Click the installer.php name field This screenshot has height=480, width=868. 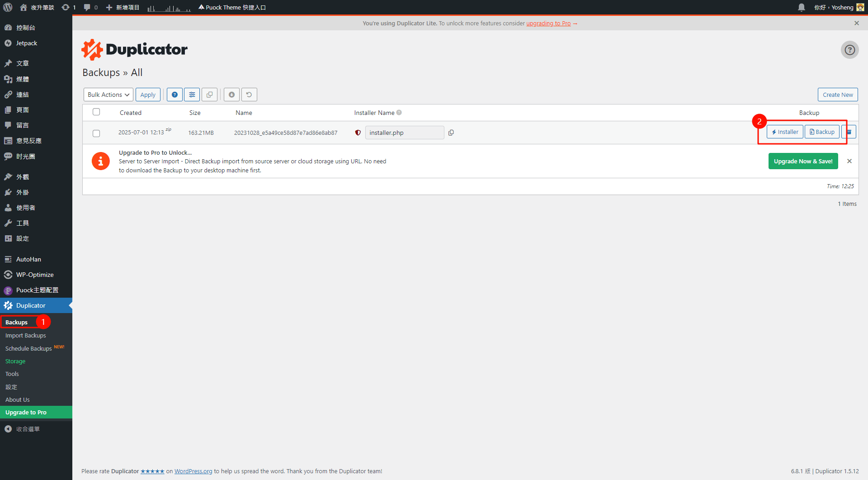tap(404, 133)
